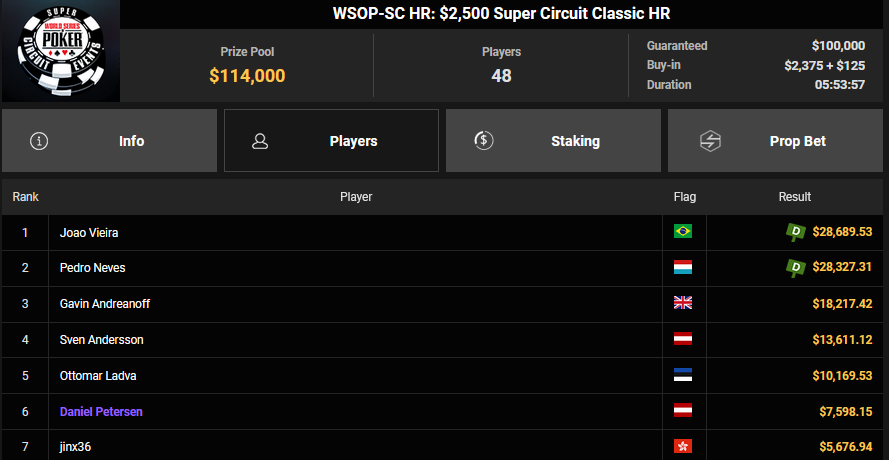The height and width of the screenshot is (460, 889).
Task: Click the flag icon for Ottomar Ladva
Action: tap(683, 376)
